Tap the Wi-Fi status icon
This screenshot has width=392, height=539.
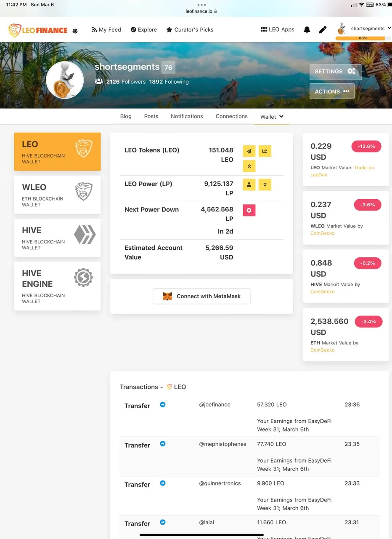(362, 5)
